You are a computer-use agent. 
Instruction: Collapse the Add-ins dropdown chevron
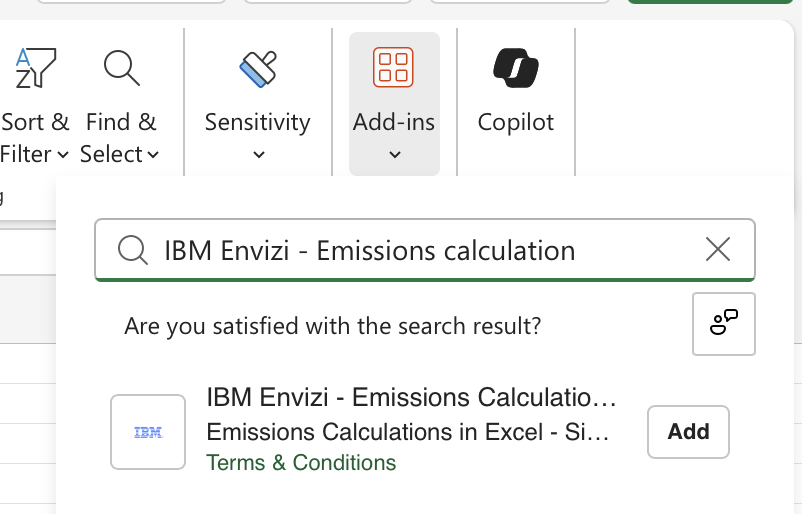(x=394, y=154)
